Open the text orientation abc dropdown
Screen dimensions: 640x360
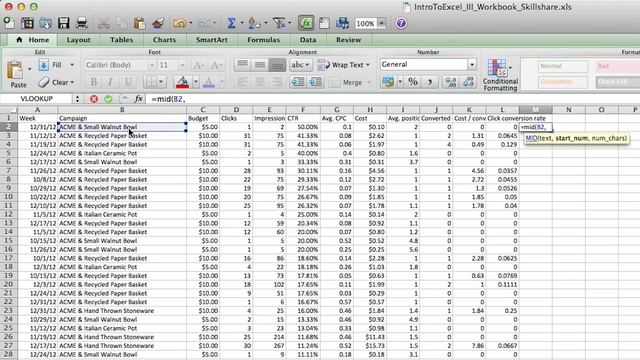pos(300,64)
